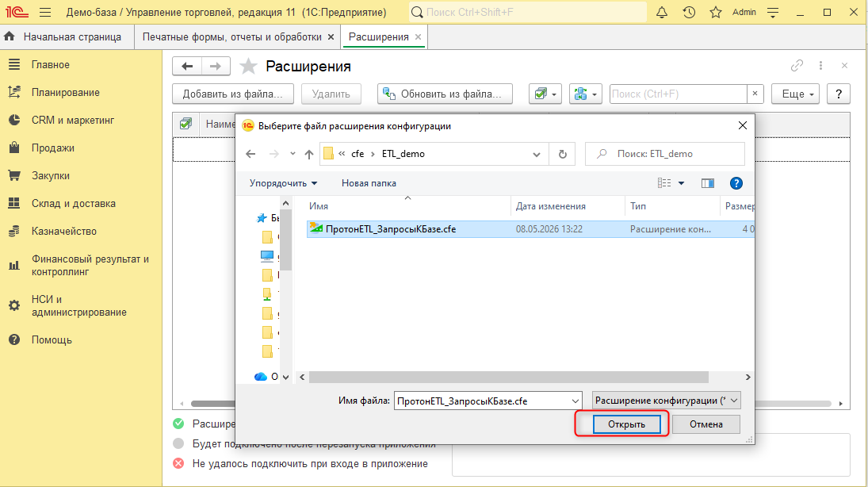Click the global search field Поиск Ctrl+Shift+F
Screen dimensions: 868x487
tap(528, 12)
